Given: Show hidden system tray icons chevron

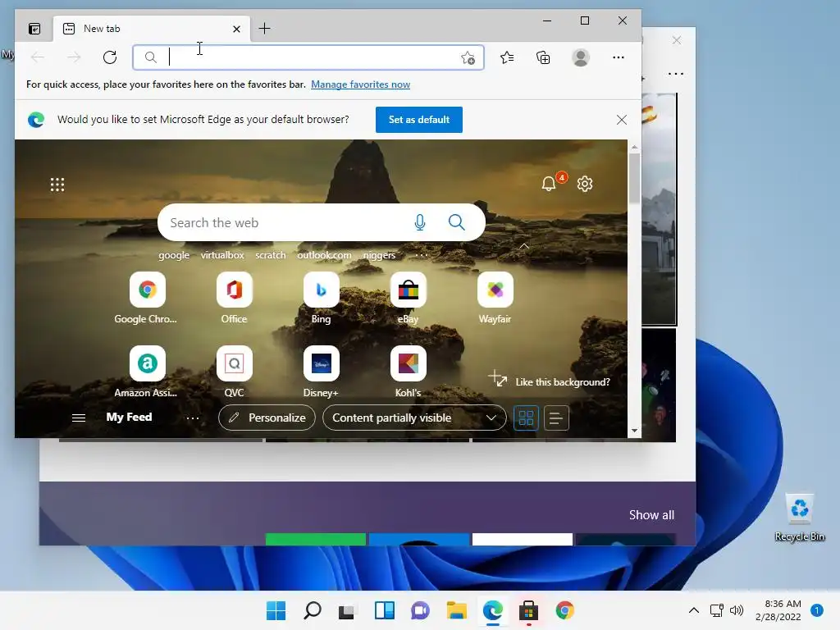Looking at the screenshot, I should [693, 610].
